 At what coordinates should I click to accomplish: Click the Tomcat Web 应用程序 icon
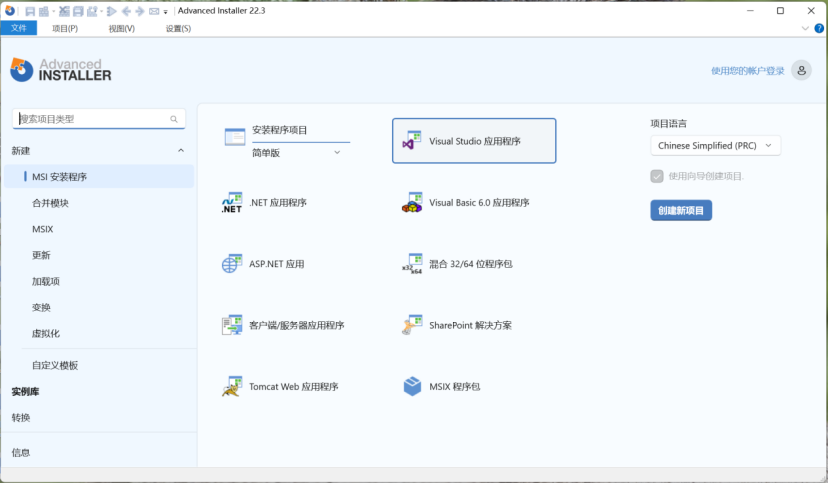[x=232, y=386]
